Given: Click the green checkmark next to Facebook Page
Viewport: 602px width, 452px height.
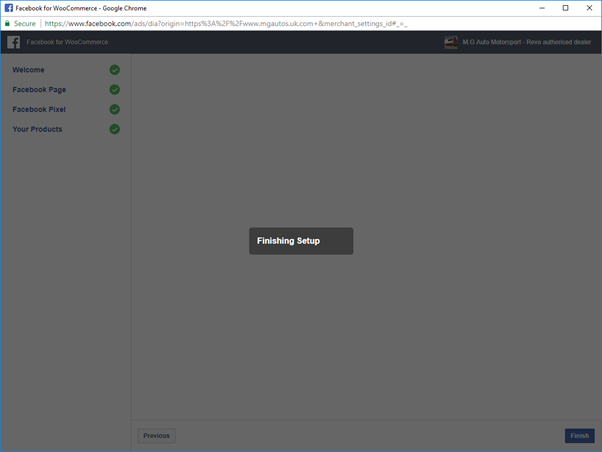Looking at the screenshot, I should tap(114, 89).
